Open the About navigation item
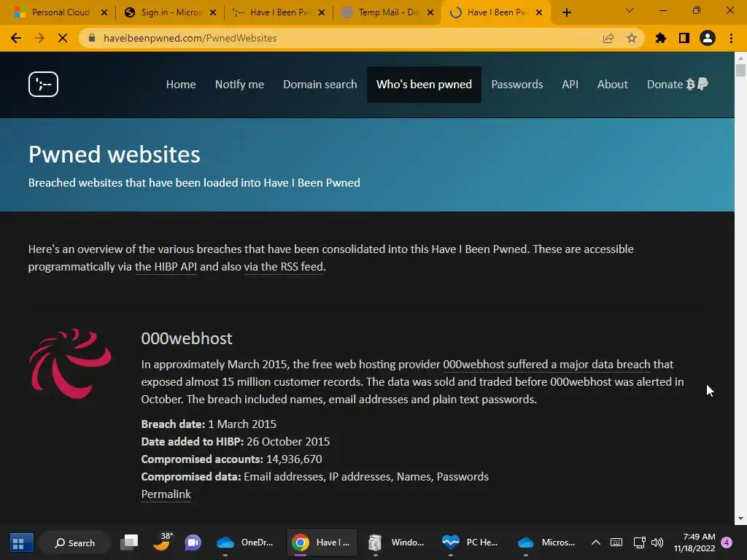Viewport: 747px width, 560px height. [613, 85]
